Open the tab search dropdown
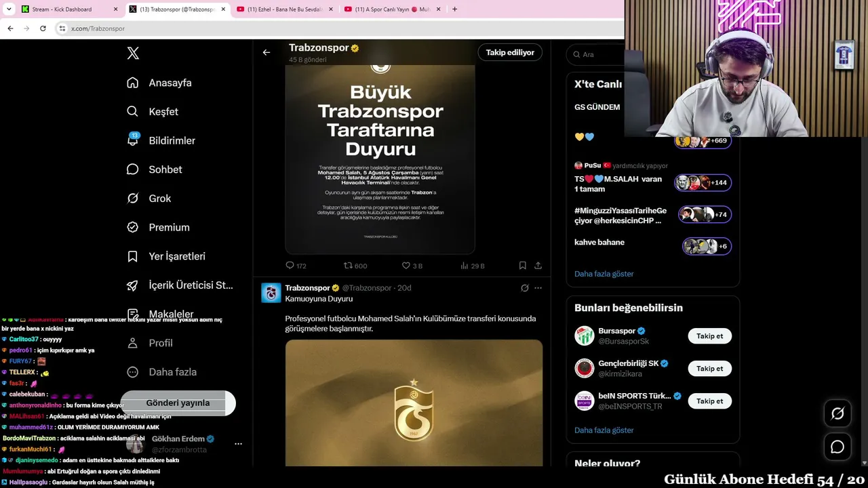The width and height of the screenshot is (868, 488). (x=9, y=9)
